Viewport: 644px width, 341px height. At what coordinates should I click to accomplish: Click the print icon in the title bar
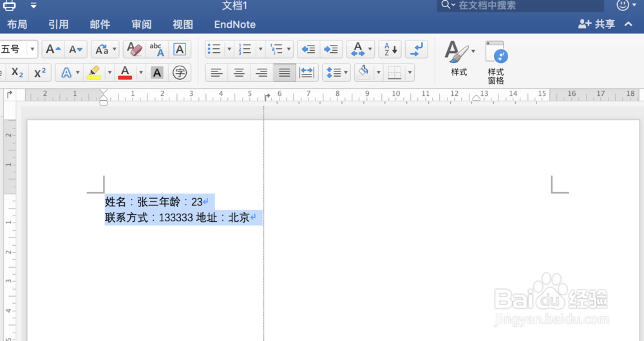tap(9, 5)
